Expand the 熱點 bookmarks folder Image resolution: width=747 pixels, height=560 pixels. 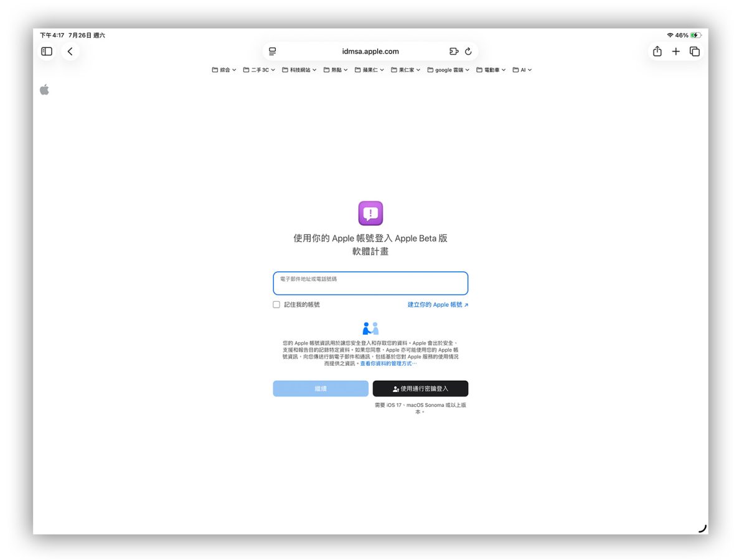(336, 70)
